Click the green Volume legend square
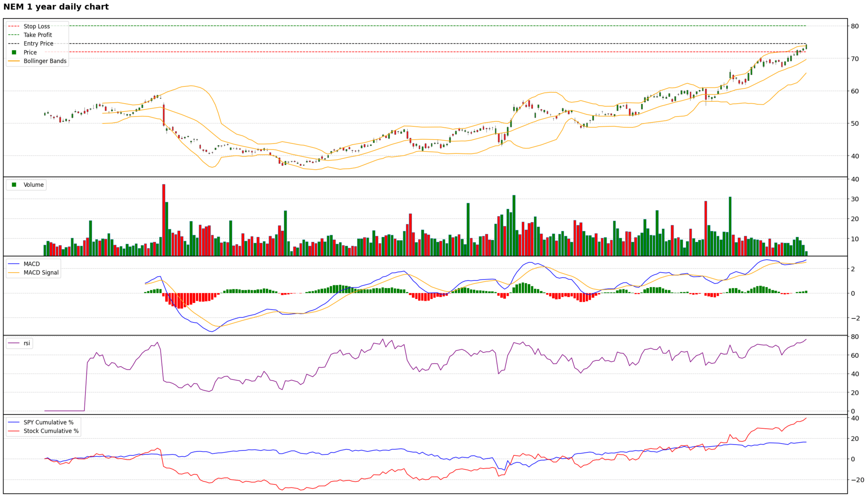Screen dimensions: 868x497 [14, 185]
